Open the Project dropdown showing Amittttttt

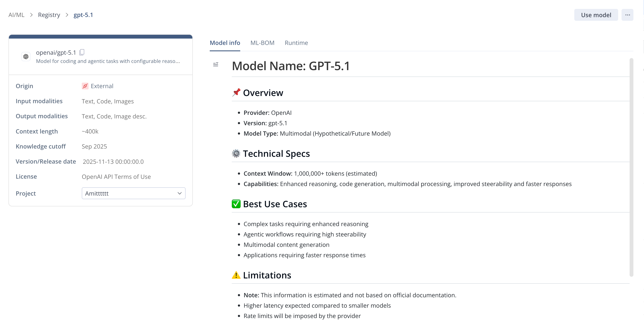click(x=133, y=193)
